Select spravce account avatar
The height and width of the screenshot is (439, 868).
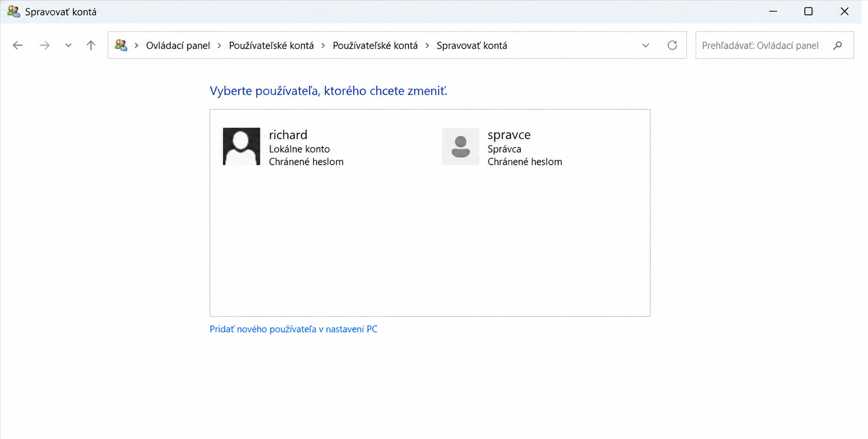[460, 146]
